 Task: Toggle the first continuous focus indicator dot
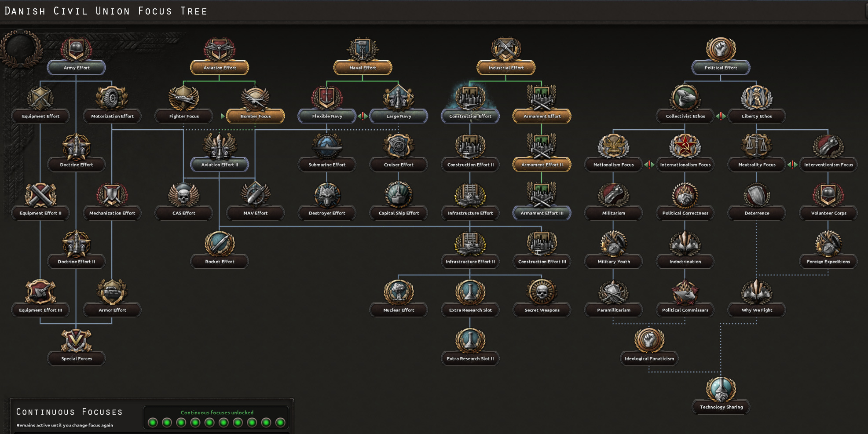point(152,422)
